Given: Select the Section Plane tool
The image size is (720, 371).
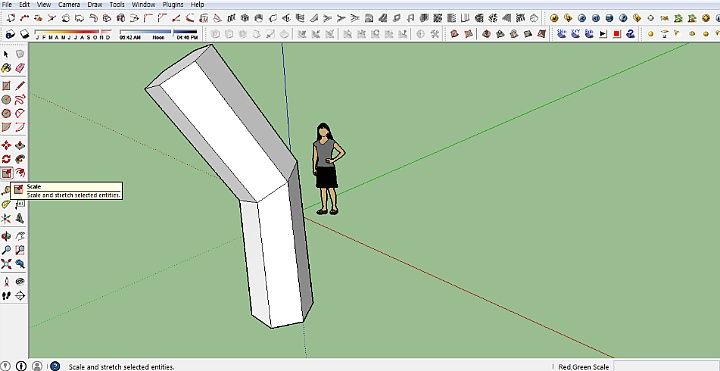Looking at the screenshot, I should (20, 296).
